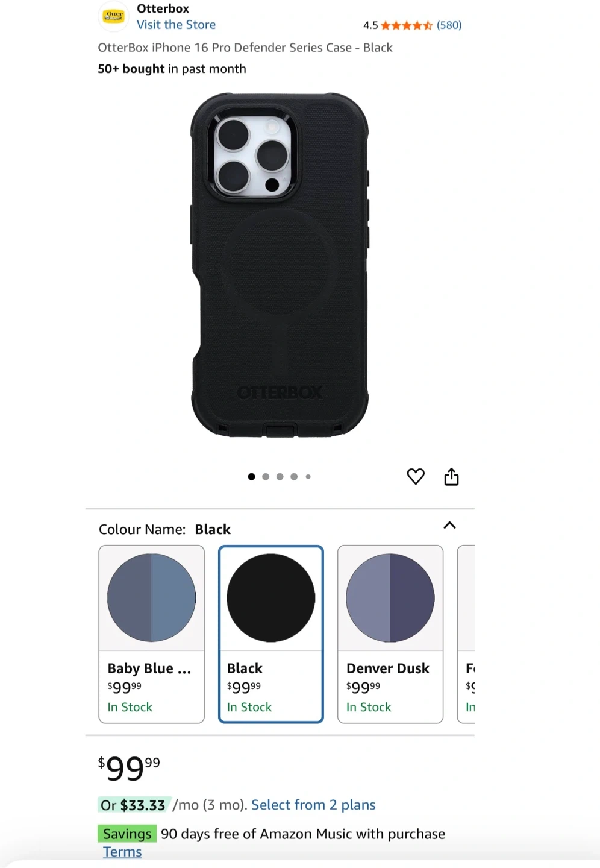Viewport: 600px width, 868px height.
Task: Open Visit the Store link
Action: point(176,25)
